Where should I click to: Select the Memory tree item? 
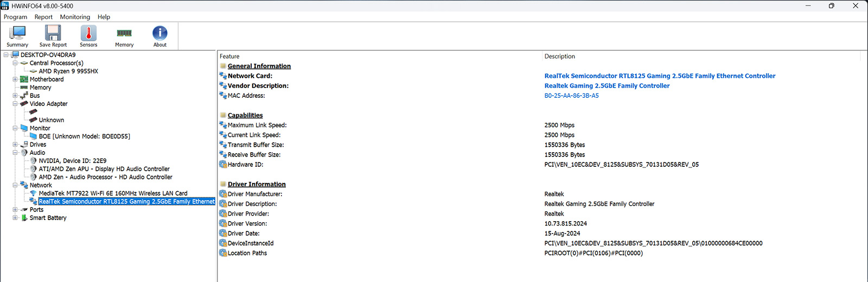40,87
